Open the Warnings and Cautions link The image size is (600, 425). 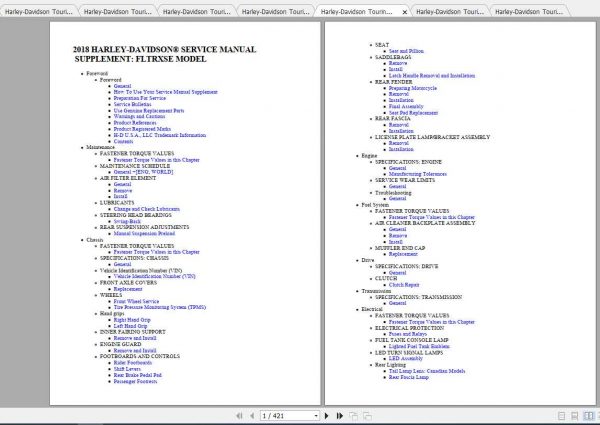point(139,116)
